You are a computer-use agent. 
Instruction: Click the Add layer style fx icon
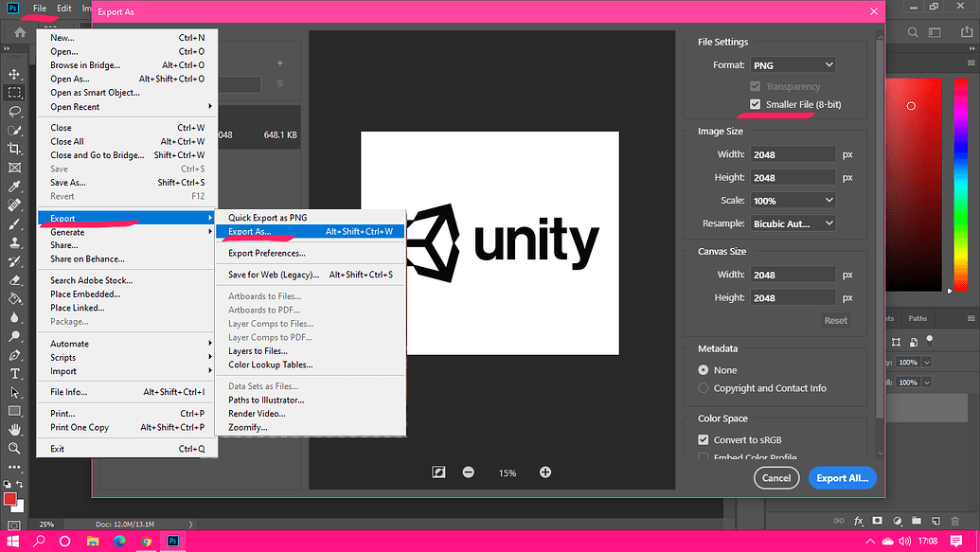coord(858,521)
